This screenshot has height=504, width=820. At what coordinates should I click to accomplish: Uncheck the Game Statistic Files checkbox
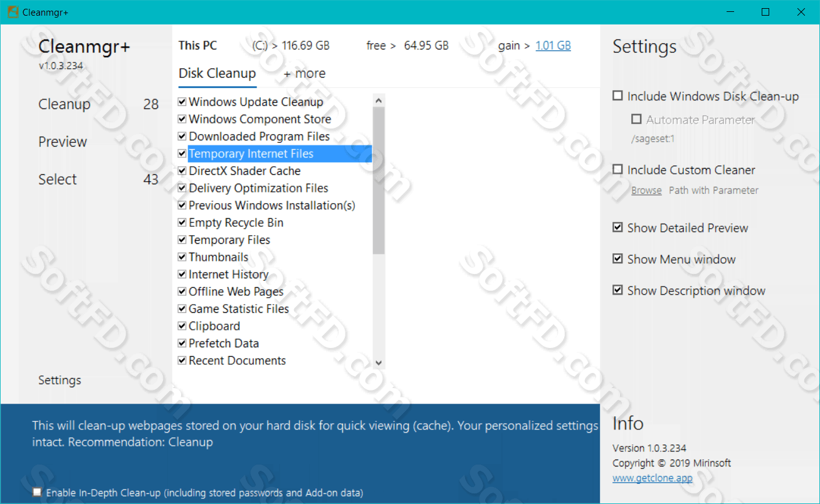[182, 308]
